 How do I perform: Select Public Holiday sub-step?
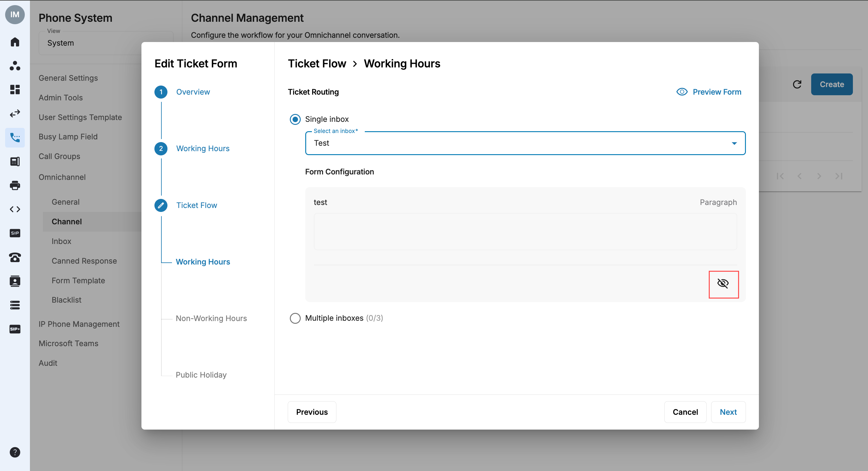(201, 375)
